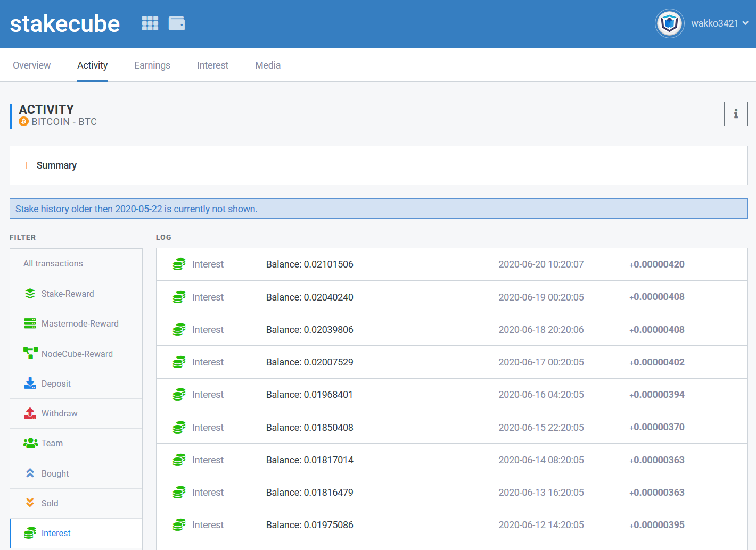Screen dimensions: 756x550
Task: Filter by Deposit label
Action: pos(56,384)
